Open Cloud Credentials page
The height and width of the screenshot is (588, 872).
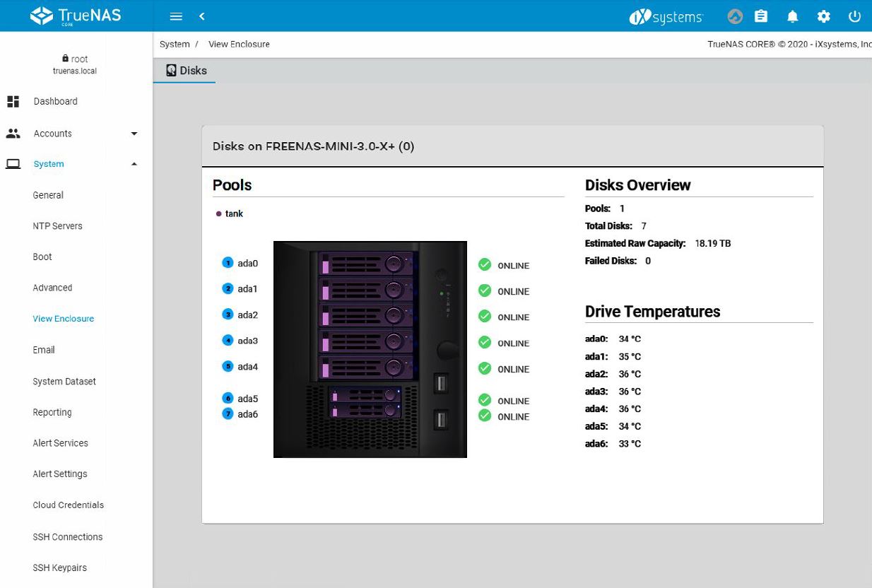coord(68,505)
